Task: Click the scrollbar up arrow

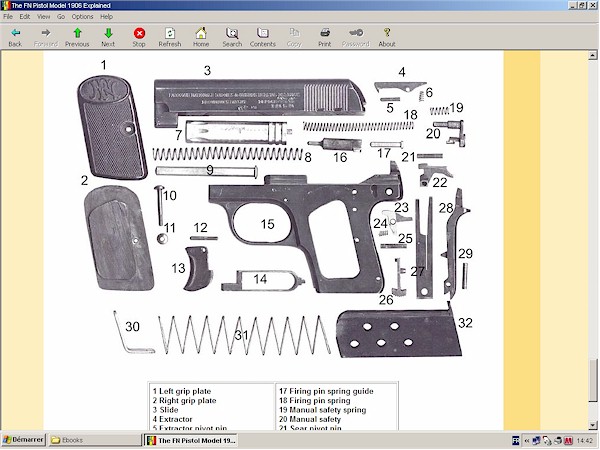Action: coord(593,55)
